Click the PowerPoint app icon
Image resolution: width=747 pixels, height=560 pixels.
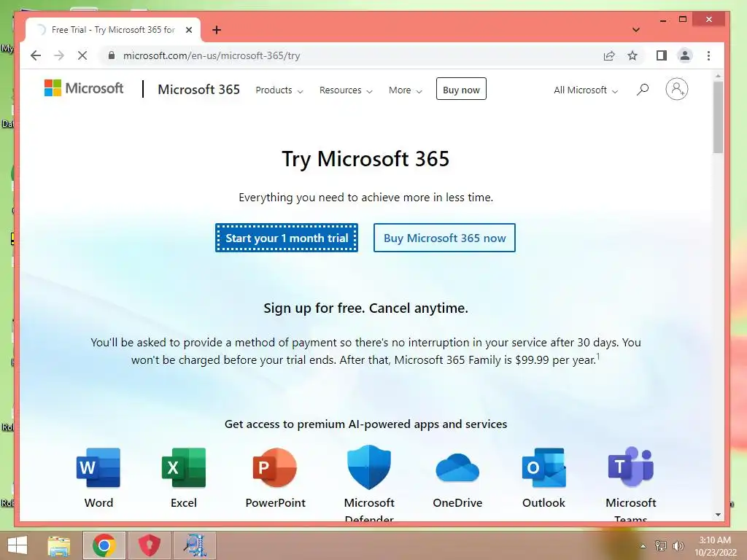[x=275, y=467]
